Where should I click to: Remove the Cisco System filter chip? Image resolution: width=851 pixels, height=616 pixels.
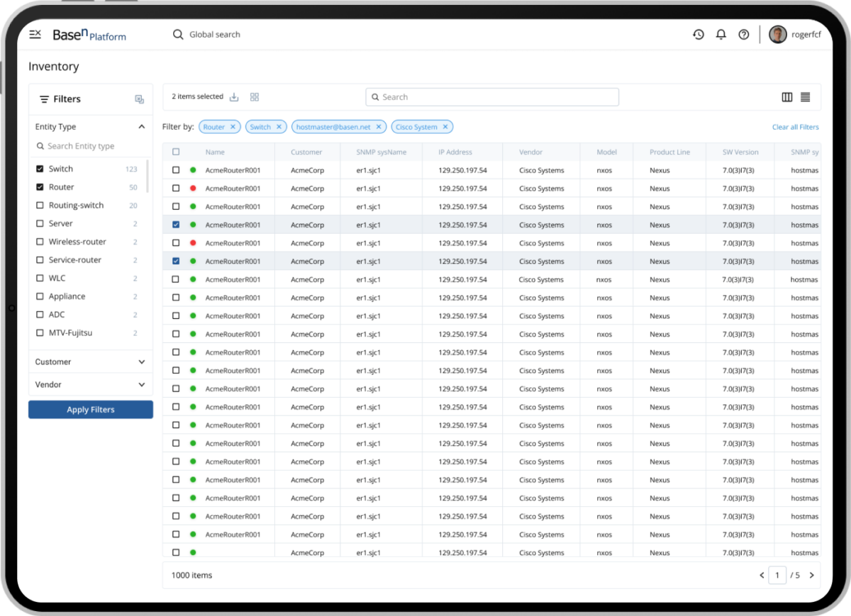click(x=445, y=126)
